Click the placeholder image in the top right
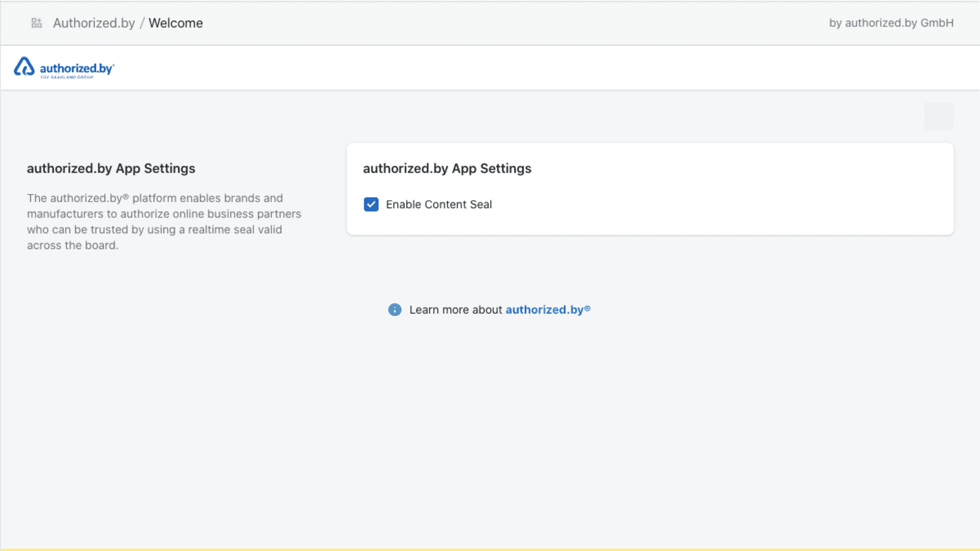Screen dimensions: 980x551 pyautogui.click(x=938, y=117)
